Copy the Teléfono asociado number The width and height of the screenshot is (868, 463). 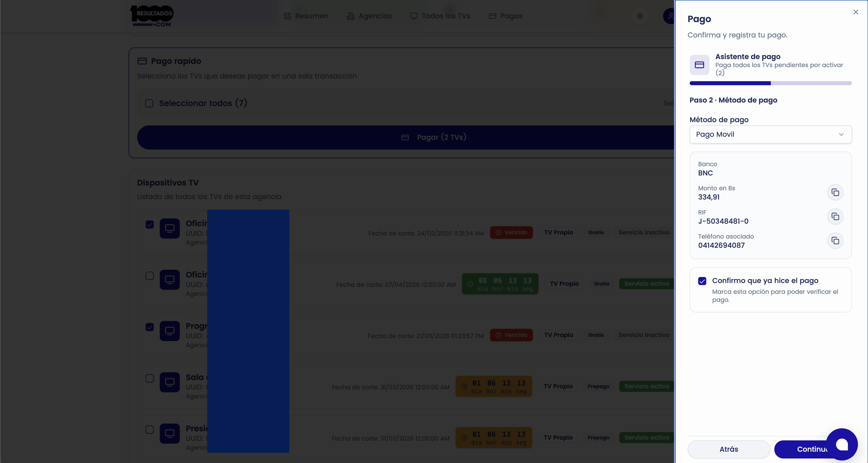click(835, 241)
